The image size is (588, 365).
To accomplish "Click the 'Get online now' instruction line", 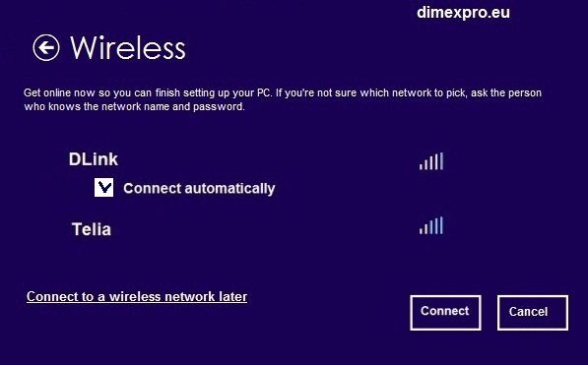I will pyautogui.click(x=283, y=92).
